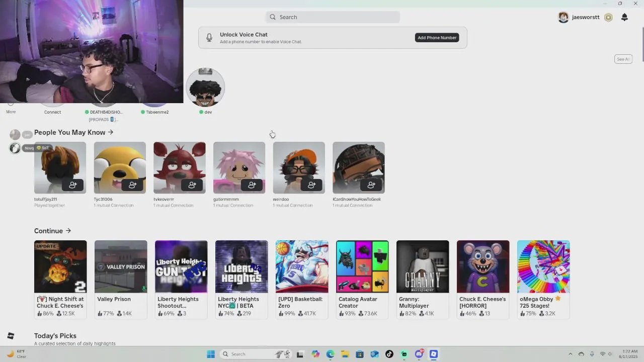Open weirdoo's avatar card
Screen dimensions: 644x362
299,167
